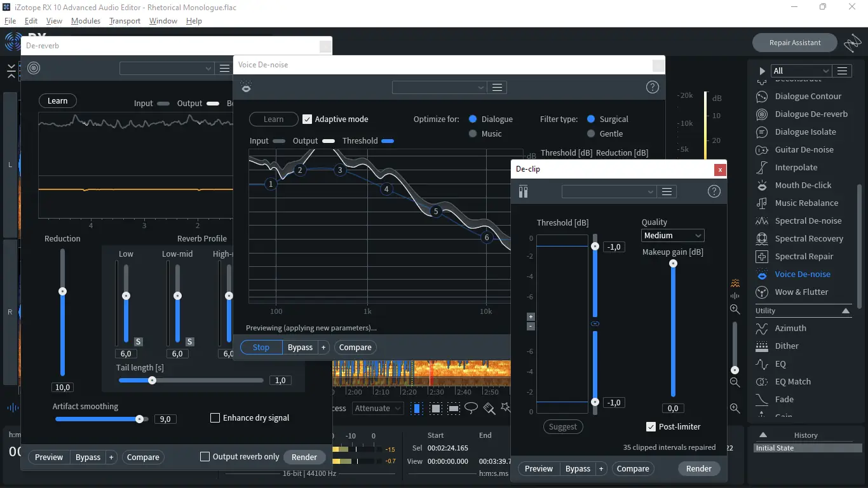Screen dimensions: 868x488
Task: Adjust the Makeup gain slider handle
Action: [673, 264]
